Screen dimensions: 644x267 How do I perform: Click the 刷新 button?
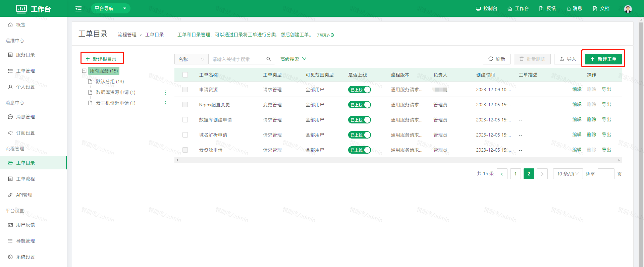click(497, 59)
